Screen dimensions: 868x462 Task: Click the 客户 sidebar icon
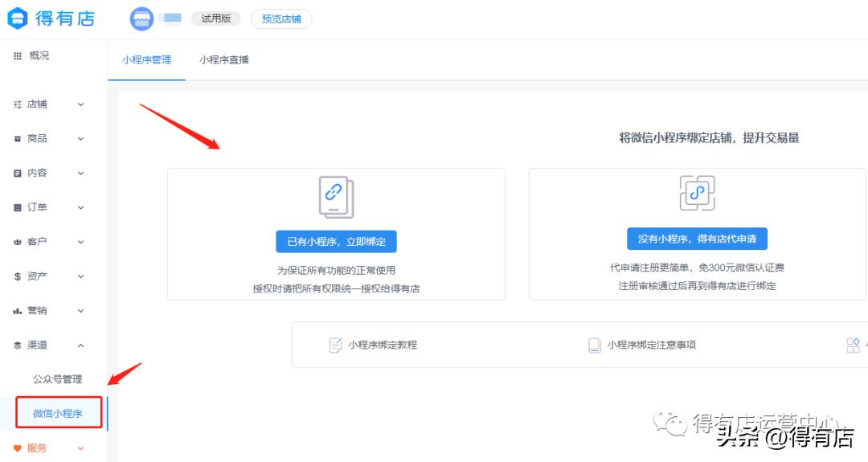17,242
